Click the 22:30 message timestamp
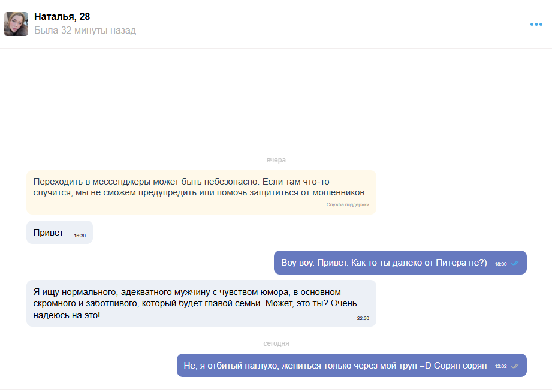 coord(363,318)
